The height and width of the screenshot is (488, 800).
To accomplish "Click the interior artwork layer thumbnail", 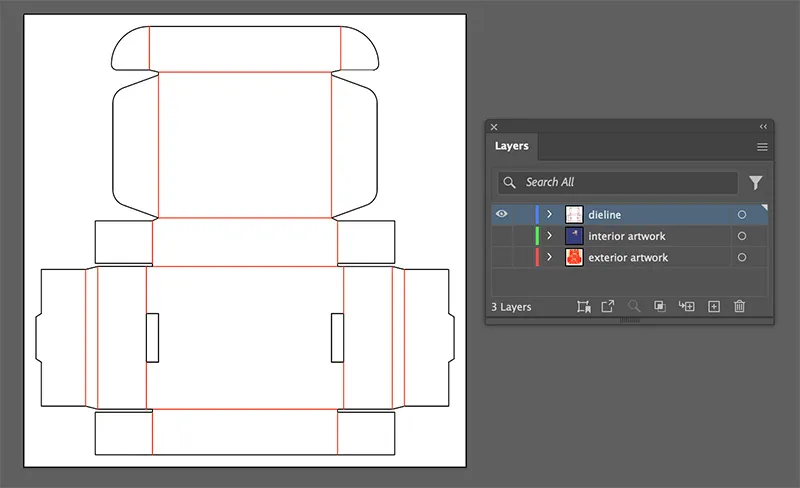I will (574, 236).
